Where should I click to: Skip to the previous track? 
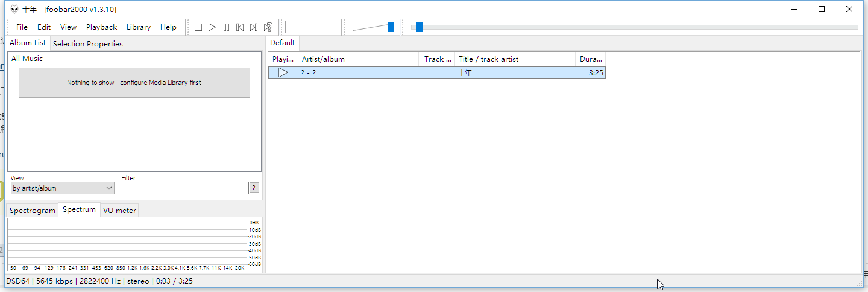(240, 27)
